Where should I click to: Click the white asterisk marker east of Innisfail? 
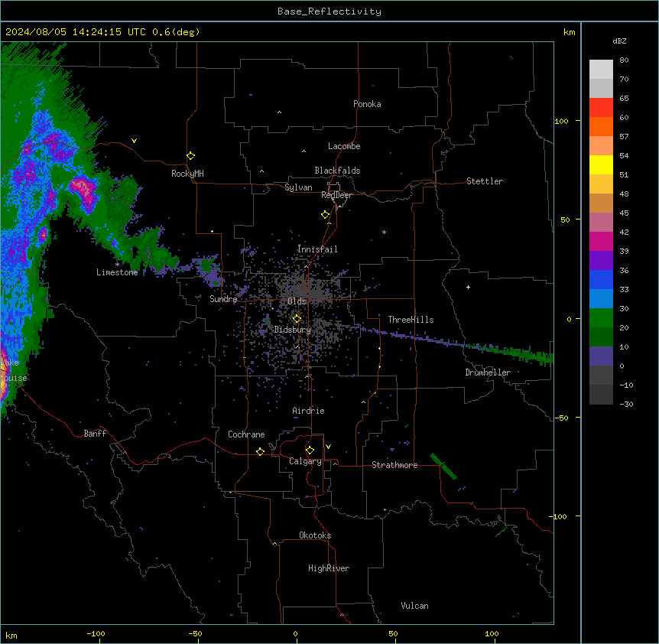(x=384, y=232)
